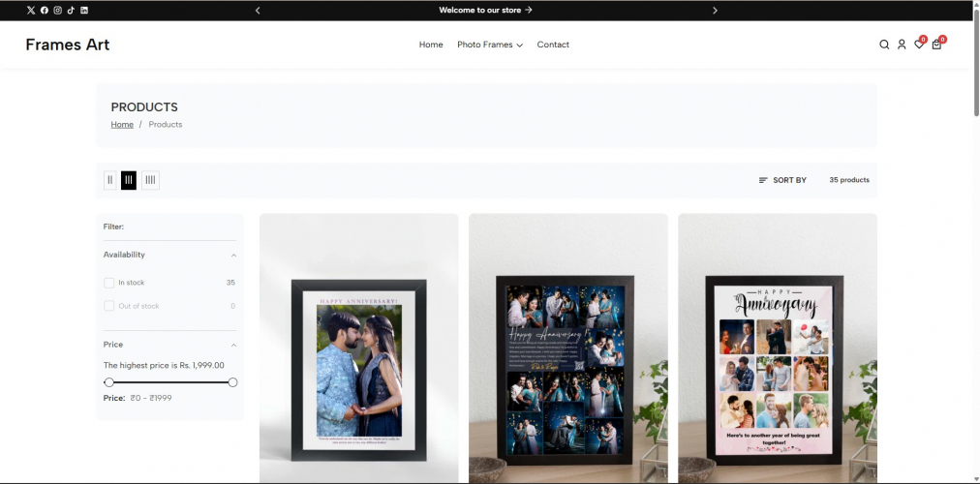Viewport: 980px width, 484px height.
Task: Click the Products breadcrumb text
Action: (166, 125)
